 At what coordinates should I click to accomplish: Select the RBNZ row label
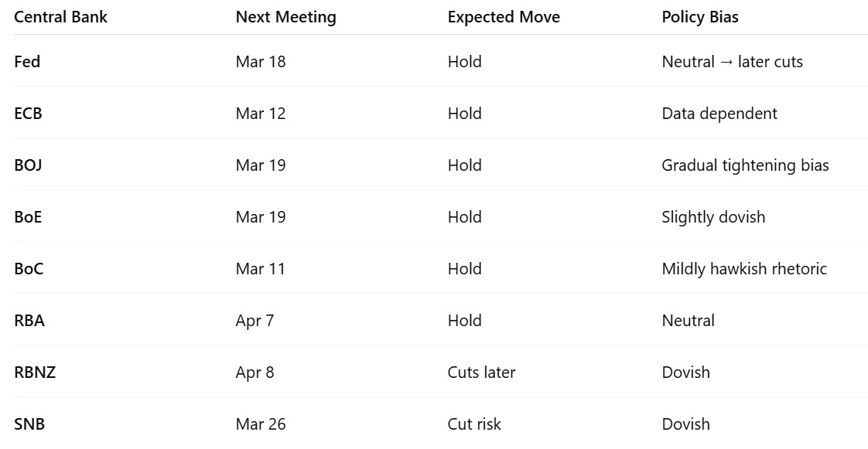click(35, 372)
